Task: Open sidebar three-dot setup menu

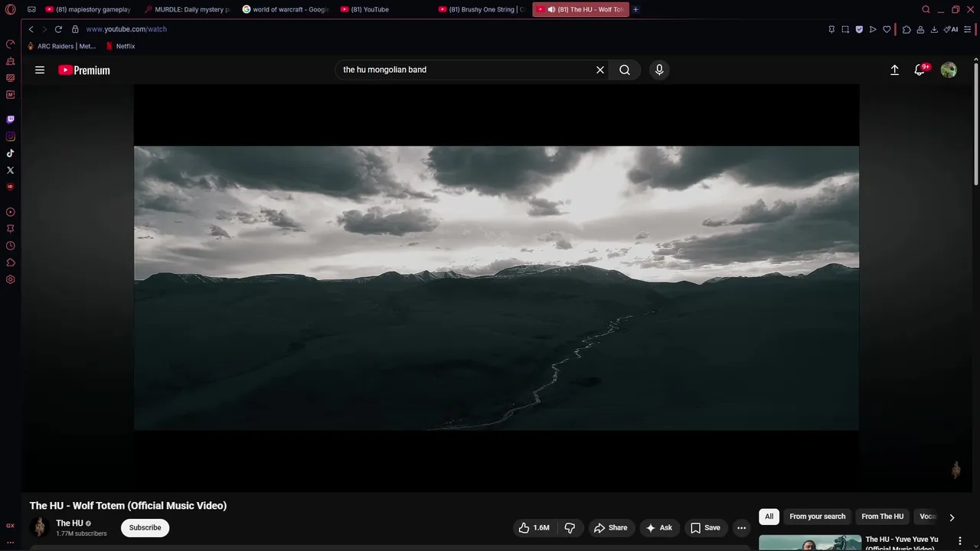Action: pyautogui.click(x=10, y=542)
